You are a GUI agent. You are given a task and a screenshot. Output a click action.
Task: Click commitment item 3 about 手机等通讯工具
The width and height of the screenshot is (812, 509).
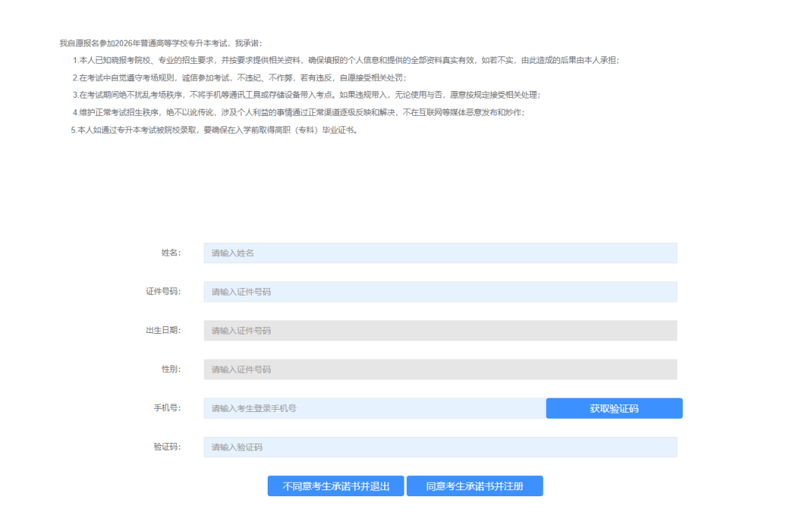[306, 95]
